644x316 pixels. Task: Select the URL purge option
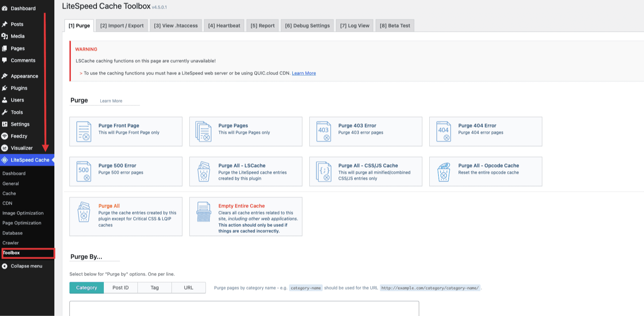(x=189, y=288)
